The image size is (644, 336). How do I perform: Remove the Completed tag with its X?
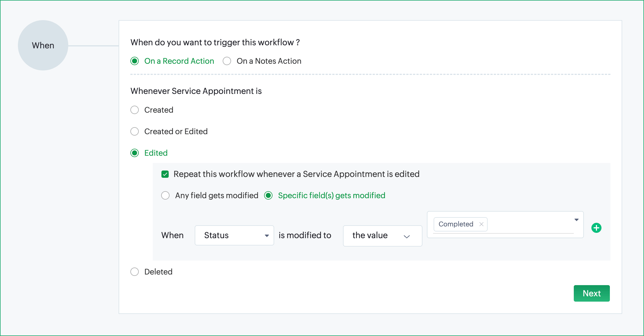point(481,224)
